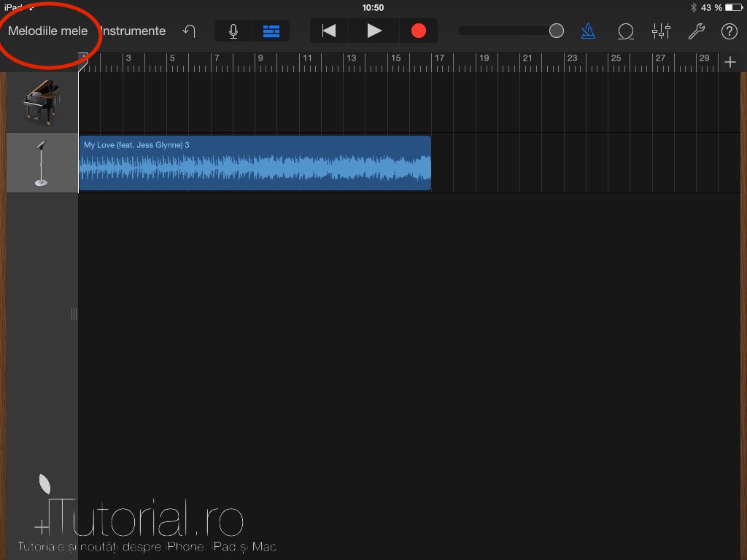Screen dimensions: 747x560
Task: Click the playhead at bar 1
Action: [x=83, y=62]
